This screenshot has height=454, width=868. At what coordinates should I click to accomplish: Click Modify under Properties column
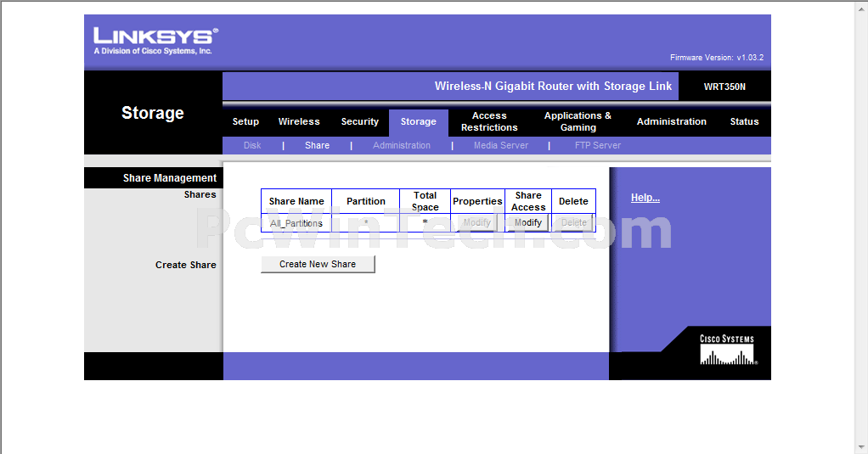point(476,222)
